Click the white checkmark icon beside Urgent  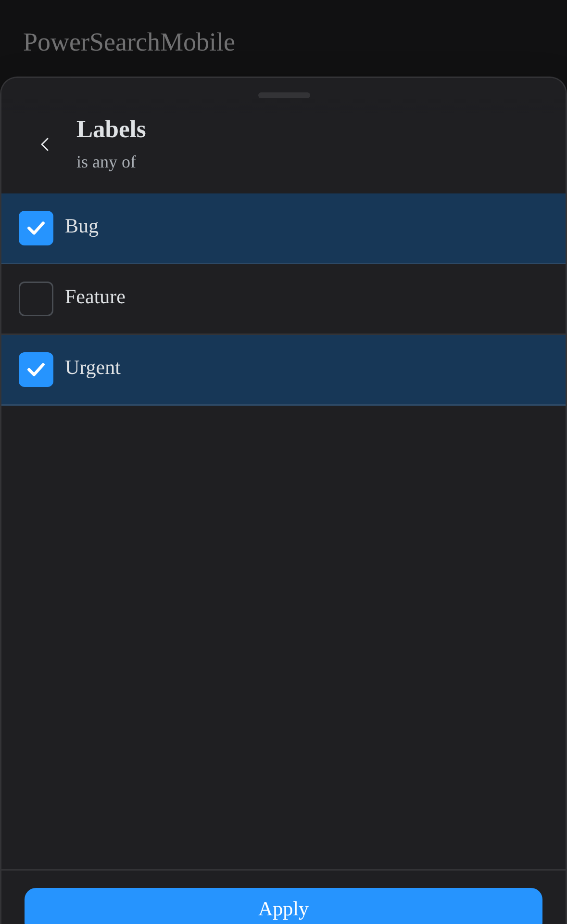click(36, 370)
